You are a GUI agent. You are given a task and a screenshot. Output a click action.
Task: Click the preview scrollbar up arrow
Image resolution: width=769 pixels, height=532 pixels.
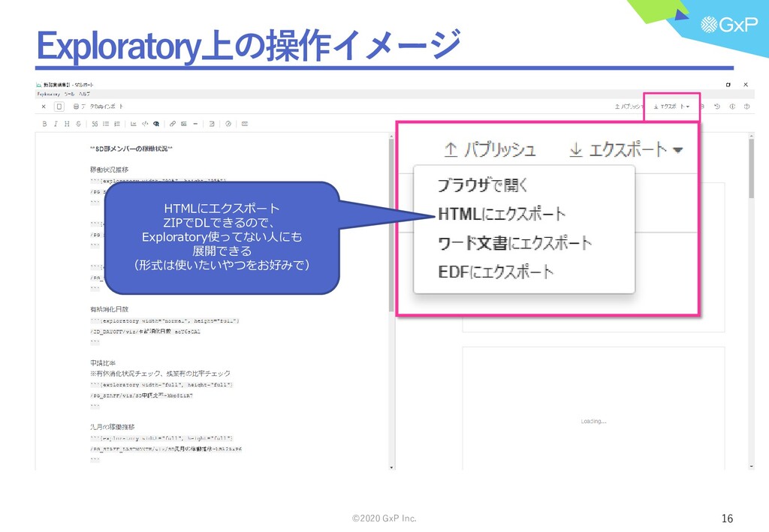751,135
